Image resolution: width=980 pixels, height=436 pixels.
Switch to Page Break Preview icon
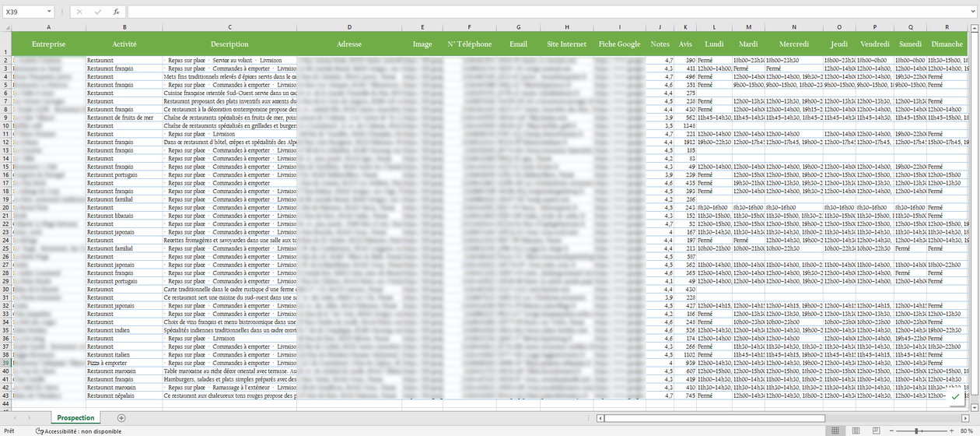coord(876,431)
